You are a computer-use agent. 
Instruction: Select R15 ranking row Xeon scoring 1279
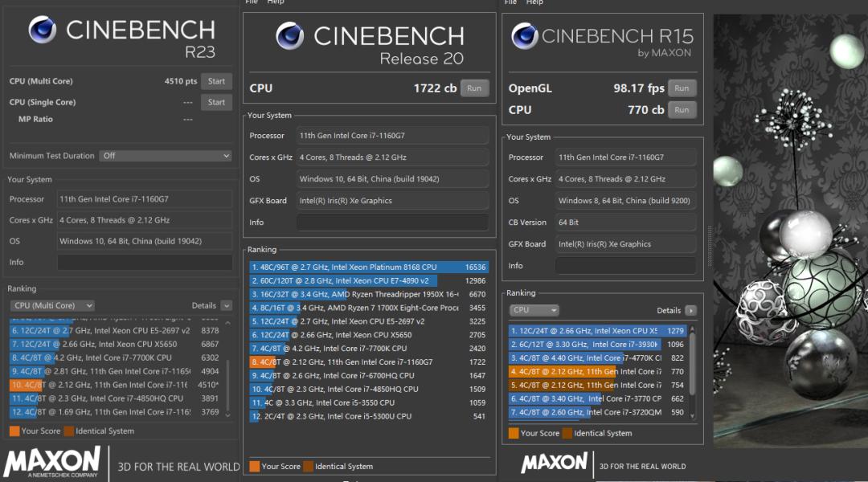tap(597, 330)
